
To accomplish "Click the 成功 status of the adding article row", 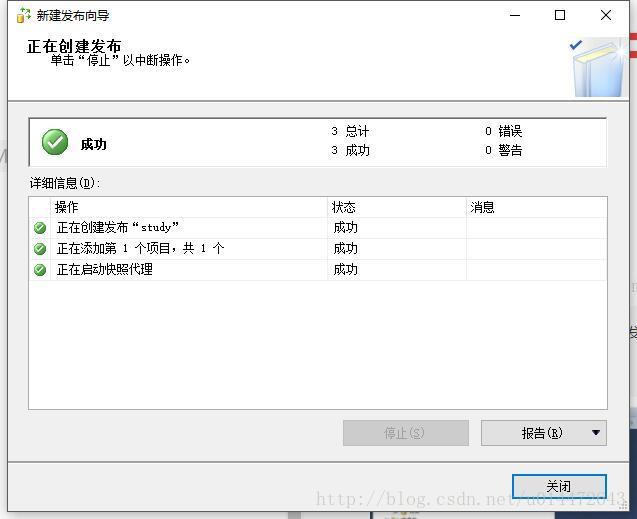I will [345, 249].
